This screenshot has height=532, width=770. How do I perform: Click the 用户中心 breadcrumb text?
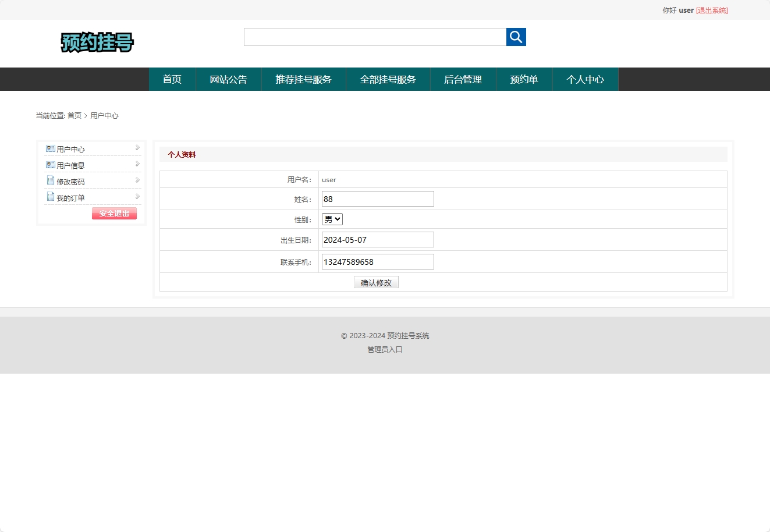(104, 116)
